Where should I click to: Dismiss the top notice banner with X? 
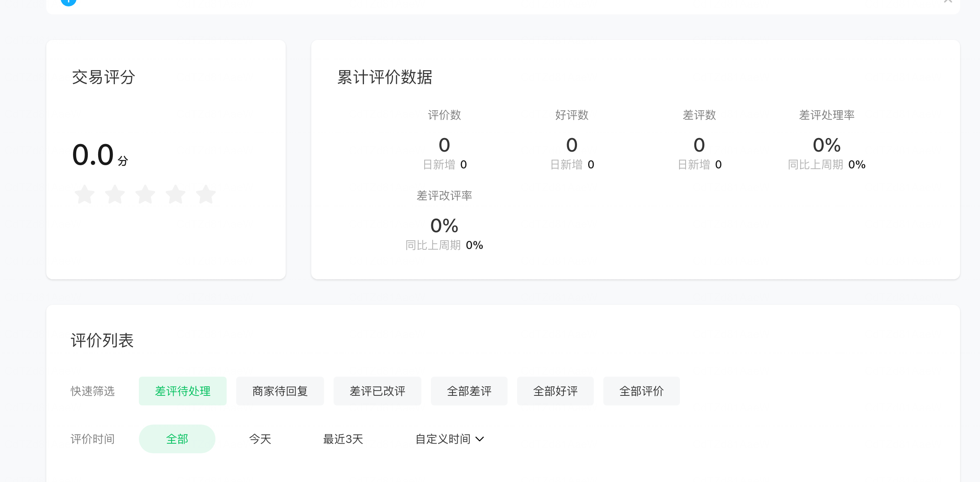(948, 1)
